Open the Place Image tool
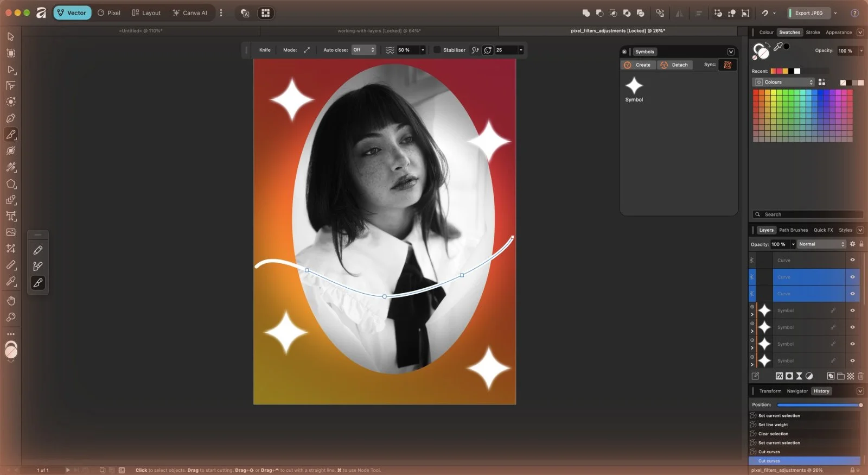The image size is (868, 475). [10, 232]
